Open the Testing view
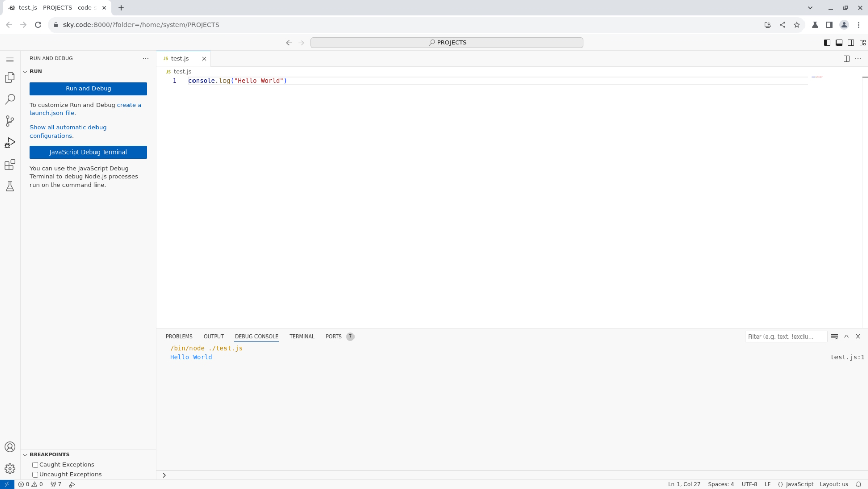The height and width of the screenshot is (489, 868). [10, 186]
